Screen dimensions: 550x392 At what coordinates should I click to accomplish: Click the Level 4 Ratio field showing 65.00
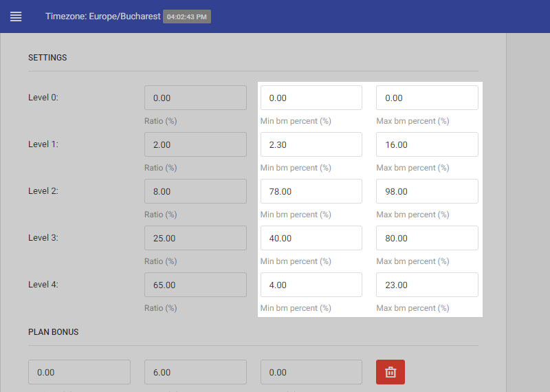[195, 285]
